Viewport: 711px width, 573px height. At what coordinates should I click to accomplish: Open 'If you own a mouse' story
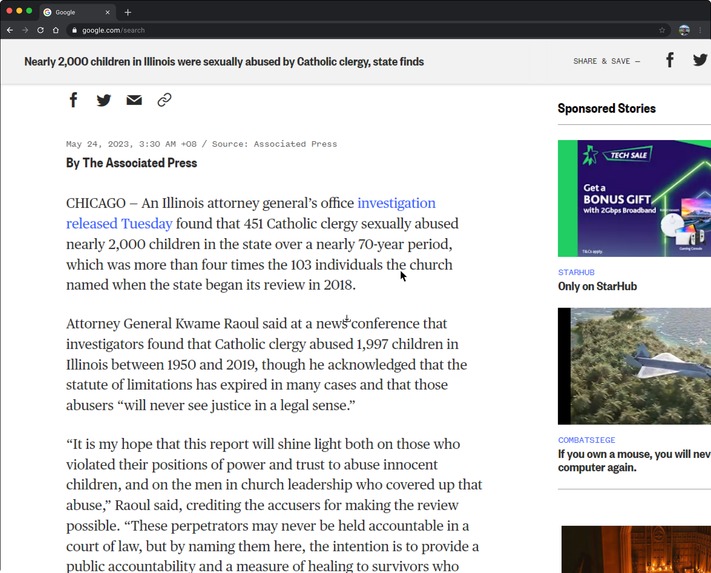[x=634, y=461]
